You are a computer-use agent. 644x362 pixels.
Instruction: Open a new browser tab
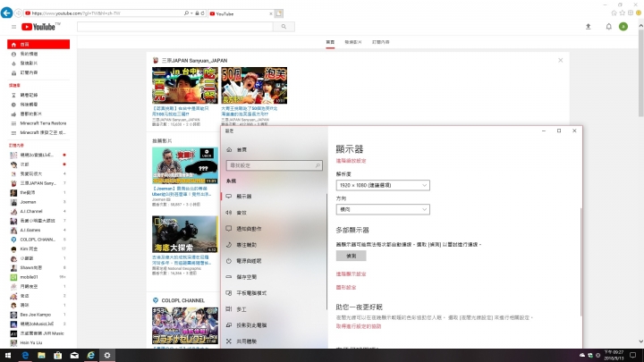[x=279, y=13]
